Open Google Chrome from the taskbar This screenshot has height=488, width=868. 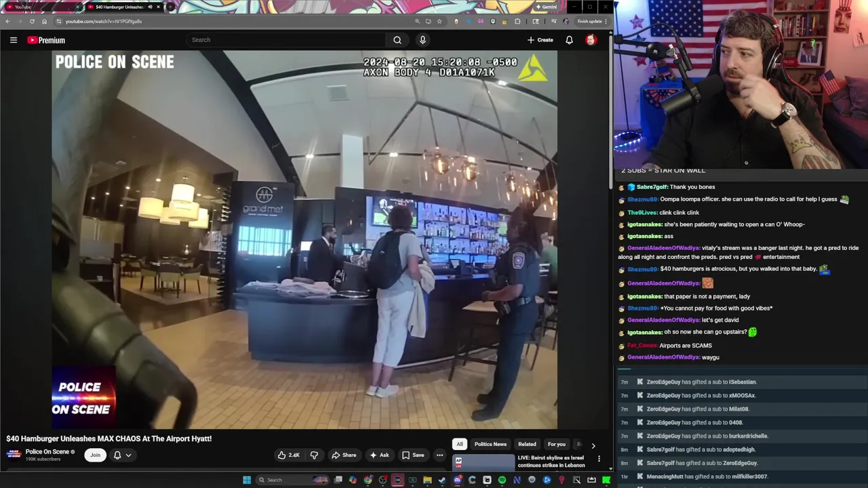coord(368,480)
